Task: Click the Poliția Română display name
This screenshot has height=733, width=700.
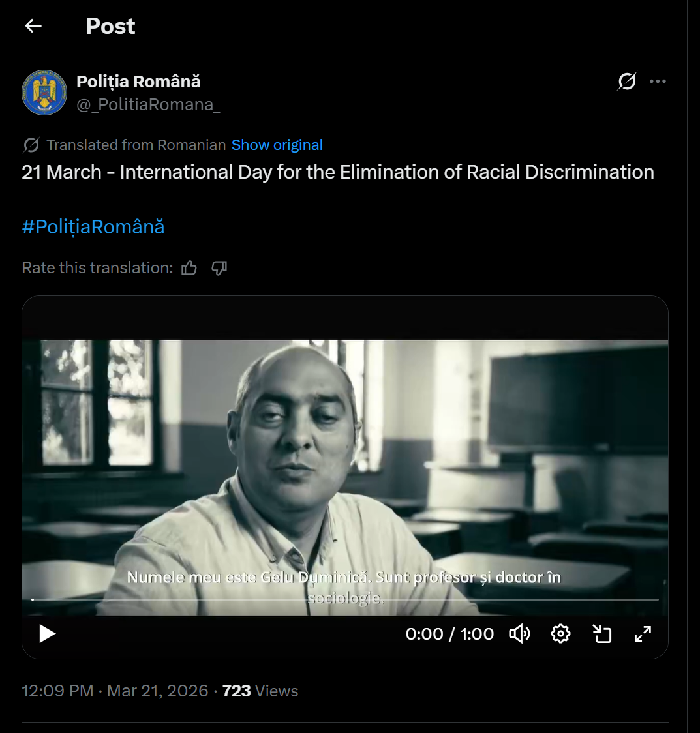Action: click(x=138, y=82)
